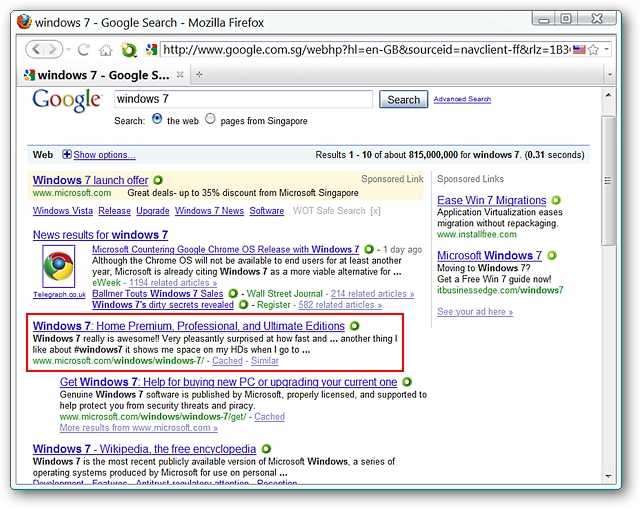Select the 'windows 7 - Google S...' tab
Viewport: 640px width, 508px height.
(x=103, y=75)
